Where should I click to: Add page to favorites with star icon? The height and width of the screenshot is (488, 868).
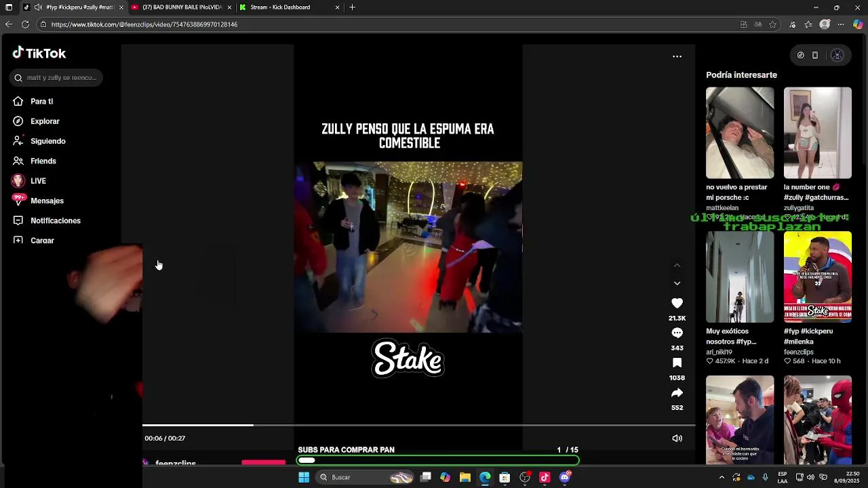coord(772,24)
